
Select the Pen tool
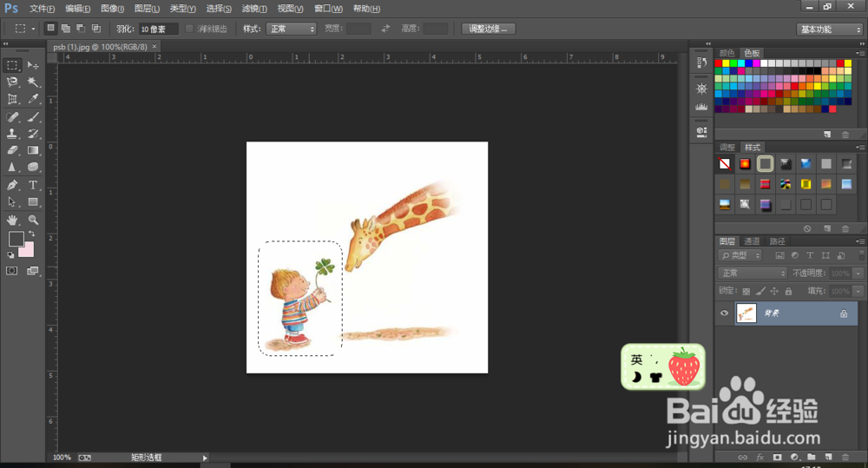coord(12,185)
